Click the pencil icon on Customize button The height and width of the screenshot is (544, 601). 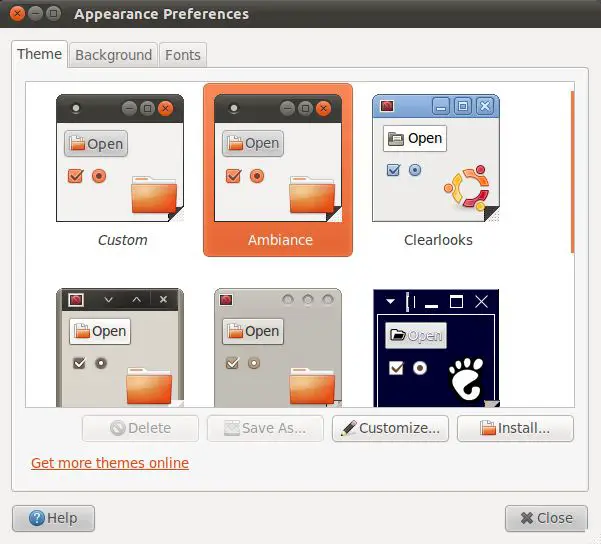(x=348, y=428)
